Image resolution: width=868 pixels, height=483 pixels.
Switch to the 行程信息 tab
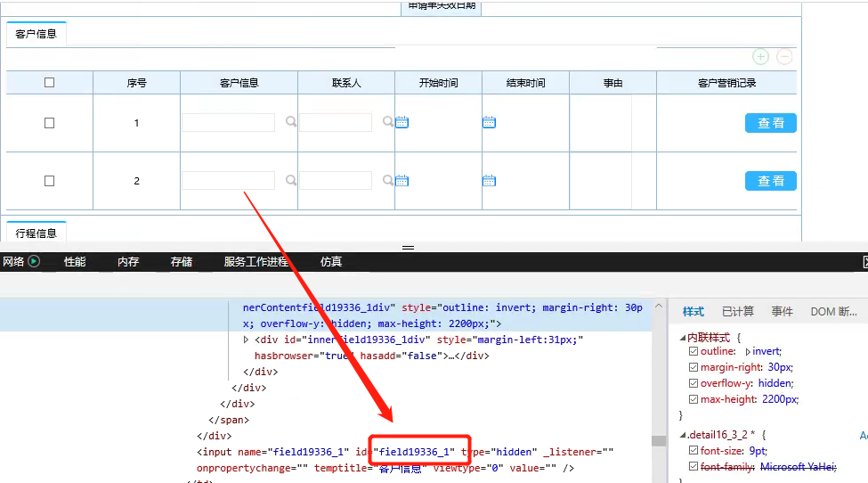pyautogui.click(x=36, y=233)
